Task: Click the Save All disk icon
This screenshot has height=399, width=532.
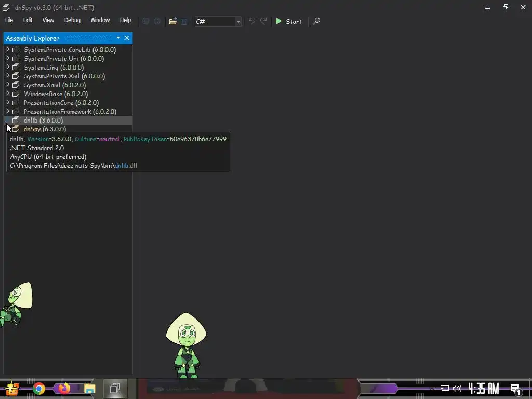Action: (x=184, y=21)
